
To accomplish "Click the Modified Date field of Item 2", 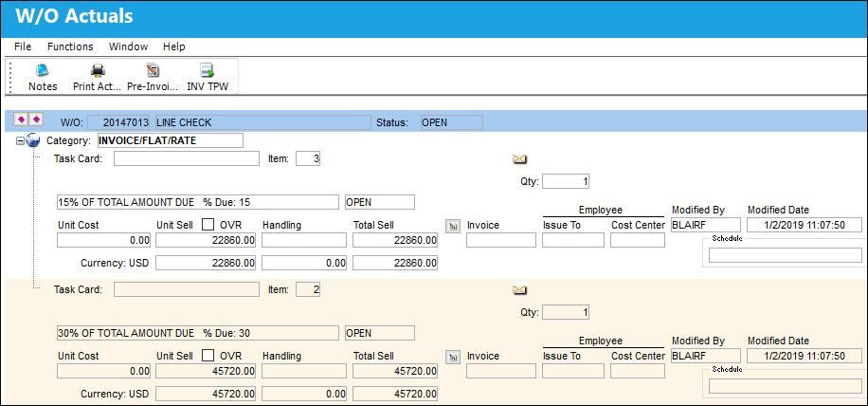I will (x=805, y=355).
